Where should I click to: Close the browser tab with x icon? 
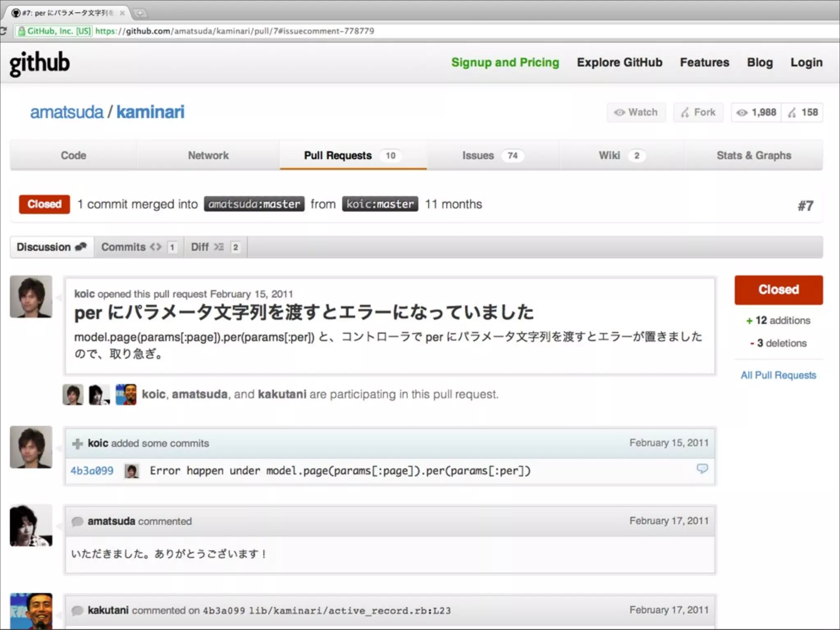122,13
